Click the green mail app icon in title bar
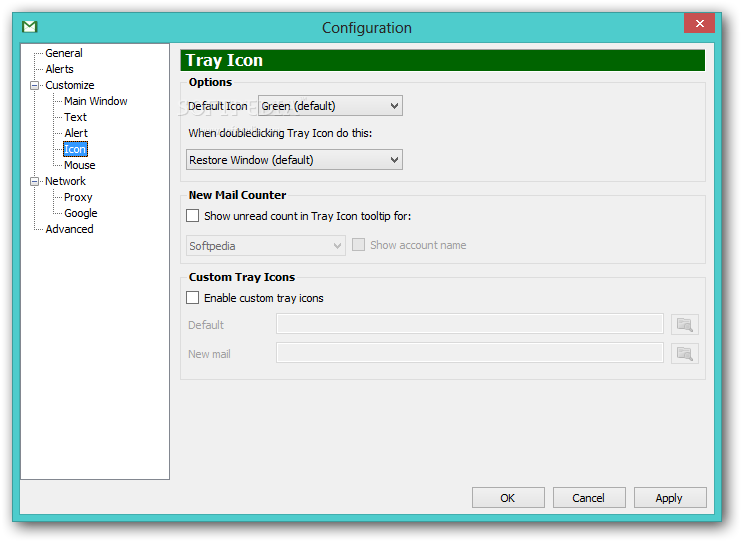 point(29,27)
